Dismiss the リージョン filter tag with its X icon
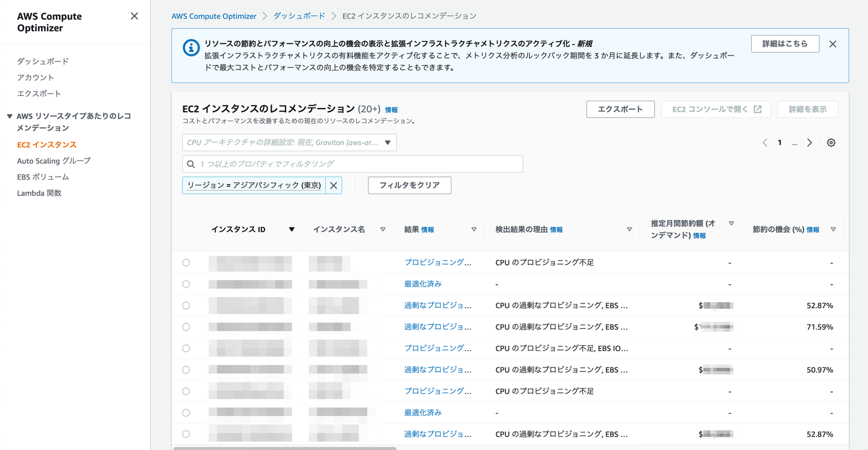Screen dimensions: 868x450 tap(333, 185)
